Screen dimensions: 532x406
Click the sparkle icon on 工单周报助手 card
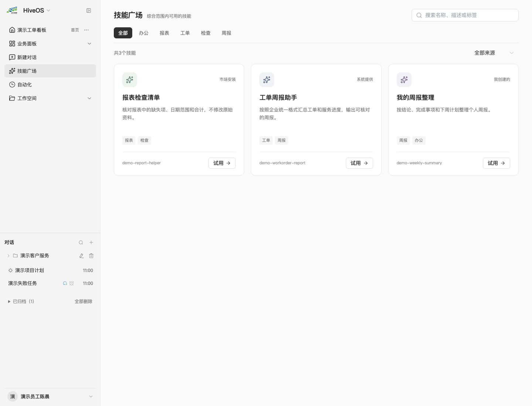[x=267, y=80]
